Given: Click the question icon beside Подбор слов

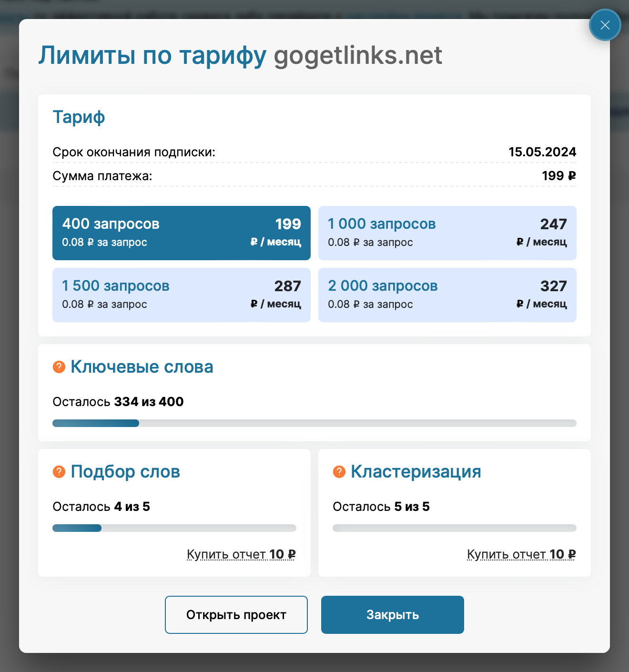Looking at the screenshot, I should pos(59,472).
